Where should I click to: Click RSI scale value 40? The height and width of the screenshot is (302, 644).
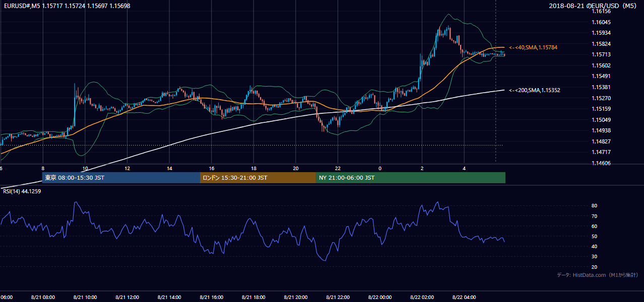595,246
